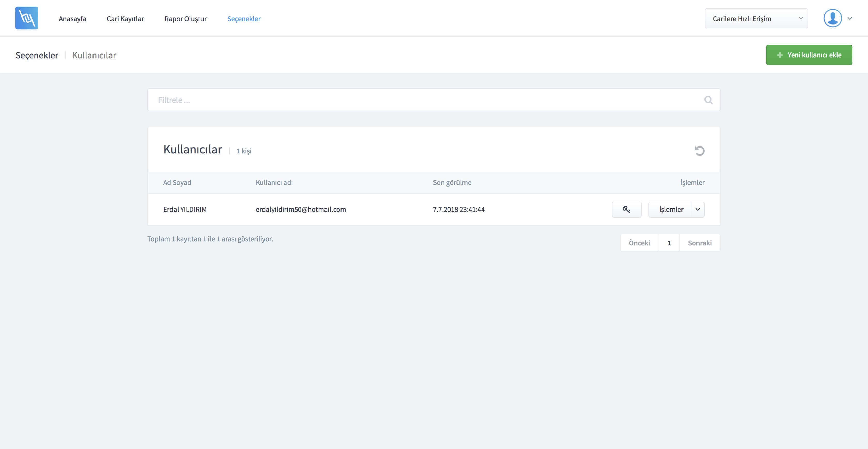Open the Carilere Hızlı Erişim dropdown
Image resolution: width=868 pixels, height=449 pixels.
[756, 19]
